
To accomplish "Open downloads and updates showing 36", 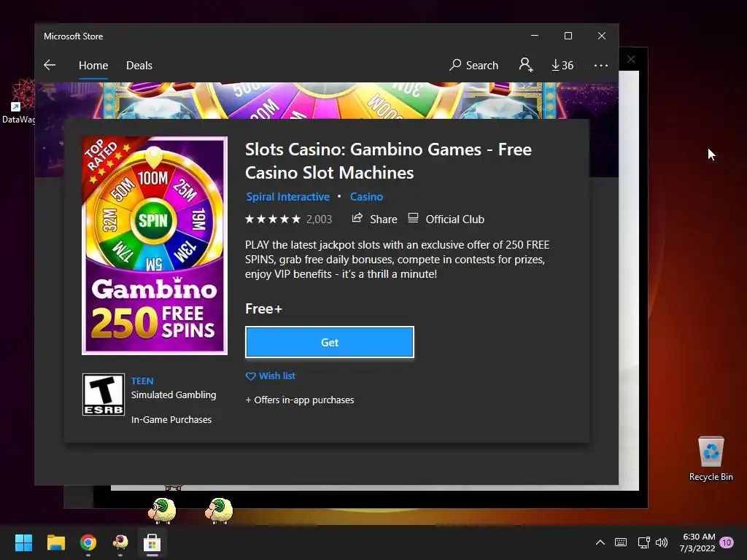I will point(562,65).
